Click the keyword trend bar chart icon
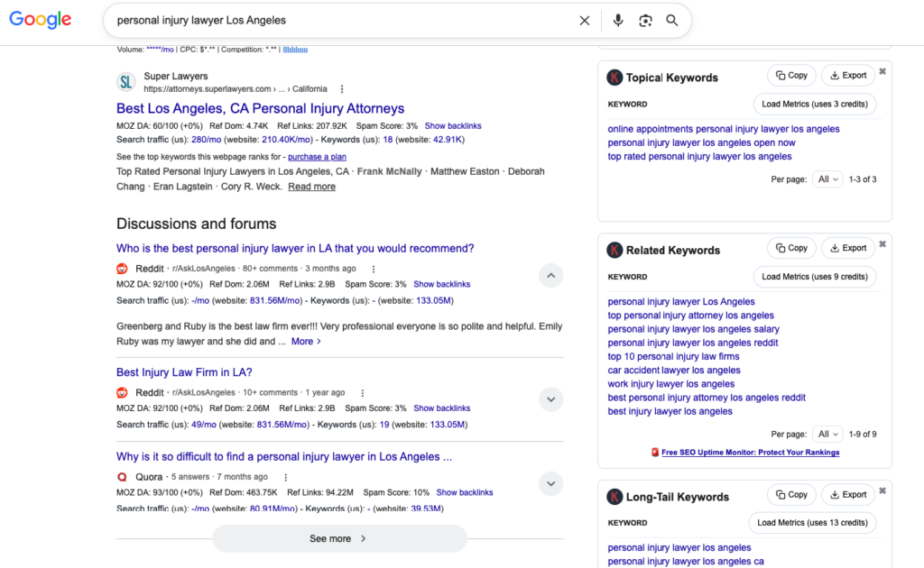Image resolution: width=924 pixels, height=568 pixels. [295, 50]
